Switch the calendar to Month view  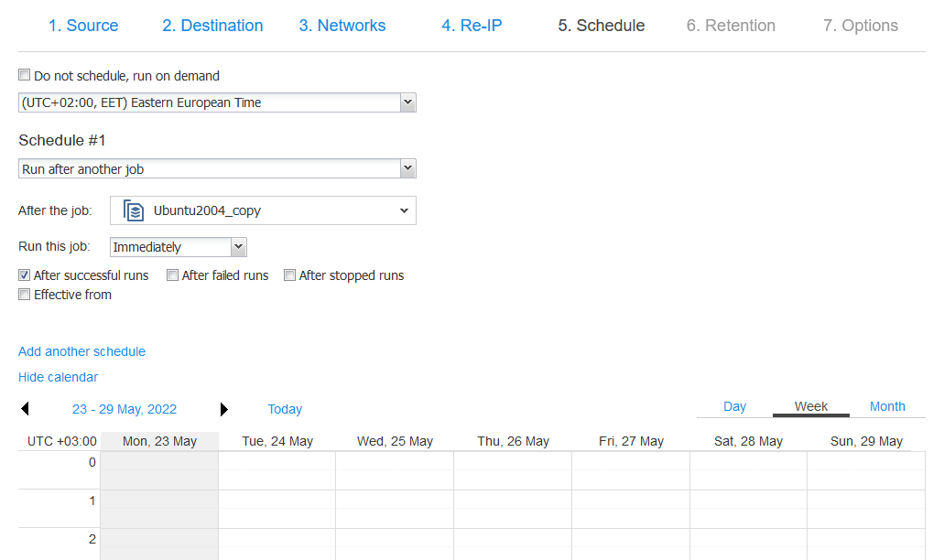[x=887, y=406]
